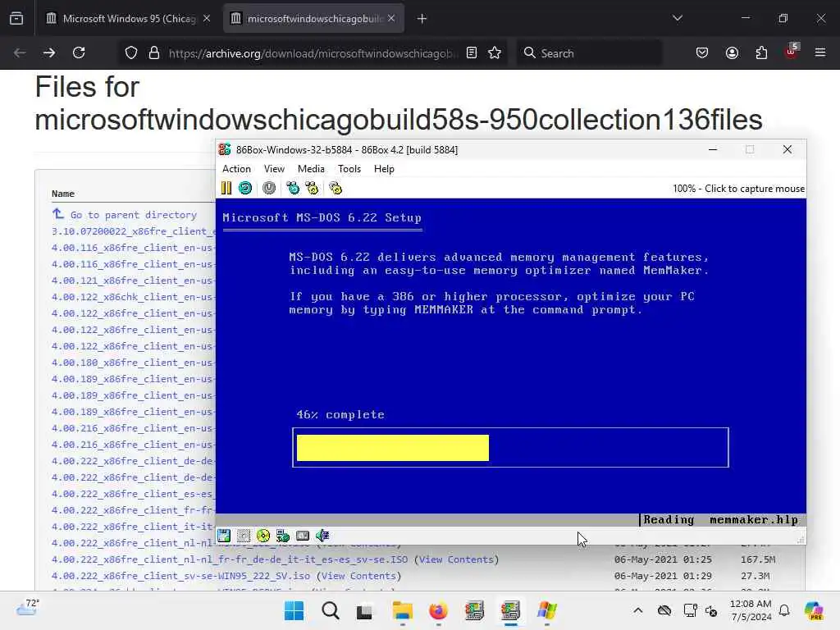The image size is (840, 630).
Task: Save page to Pocket
Action: [x=702, y=52]
